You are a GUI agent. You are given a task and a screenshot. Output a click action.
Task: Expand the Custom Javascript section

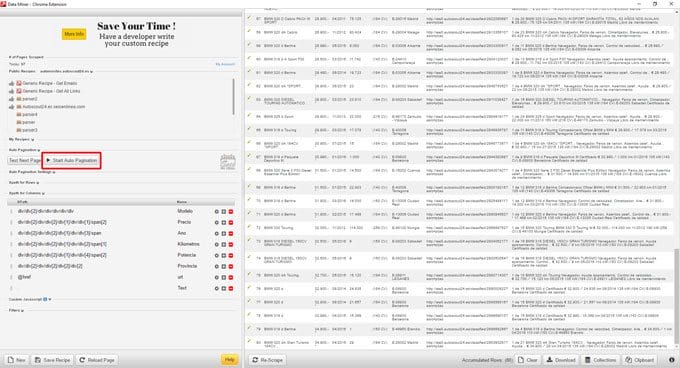[30, 299]
